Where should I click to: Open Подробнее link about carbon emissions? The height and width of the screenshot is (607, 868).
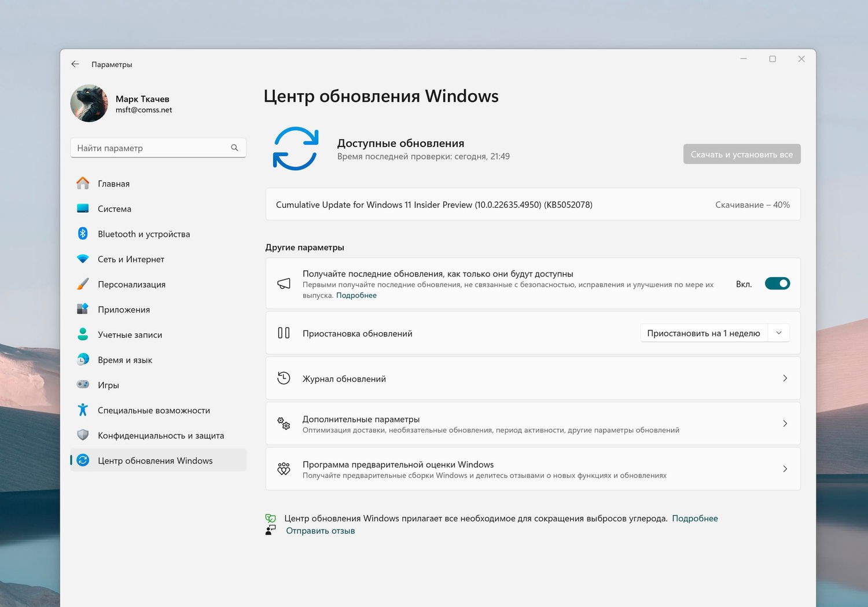click(x=695, y=518)
